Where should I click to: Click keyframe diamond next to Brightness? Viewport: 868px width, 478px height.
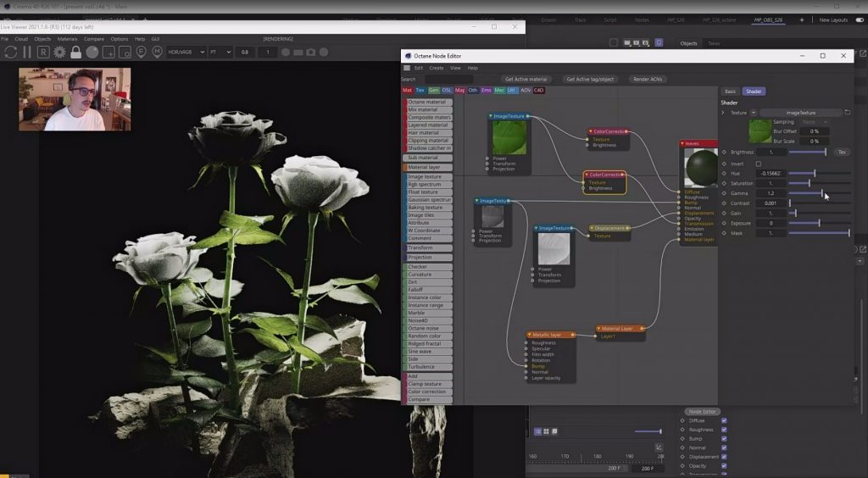point(724,153)
